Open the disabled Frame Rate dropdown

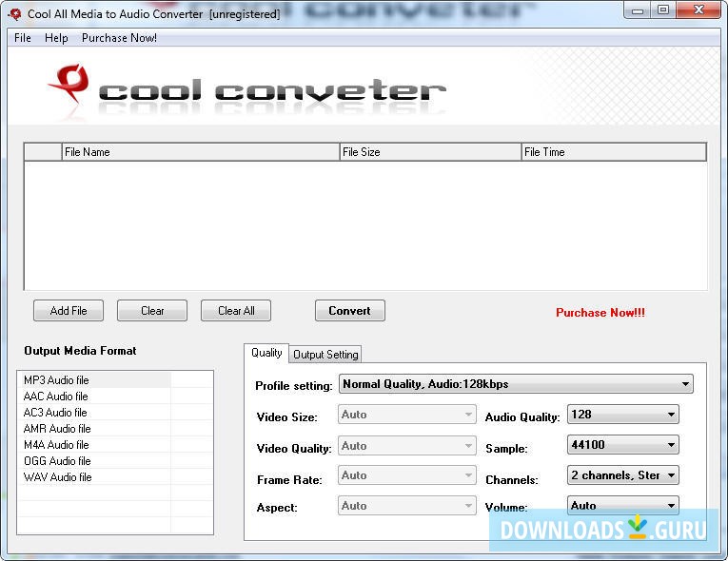407,475
